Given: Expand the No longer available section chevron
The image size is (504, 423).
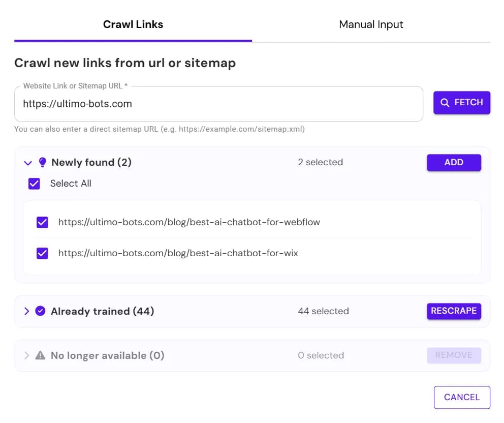Looking at the screenshot, I should point(27,355).
